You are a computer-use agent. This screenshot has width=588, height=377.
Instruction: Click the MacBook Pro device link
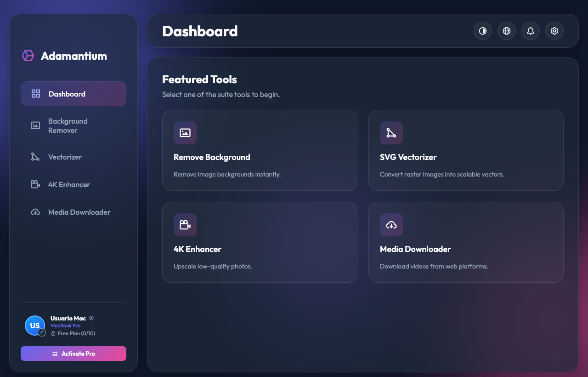65,326
